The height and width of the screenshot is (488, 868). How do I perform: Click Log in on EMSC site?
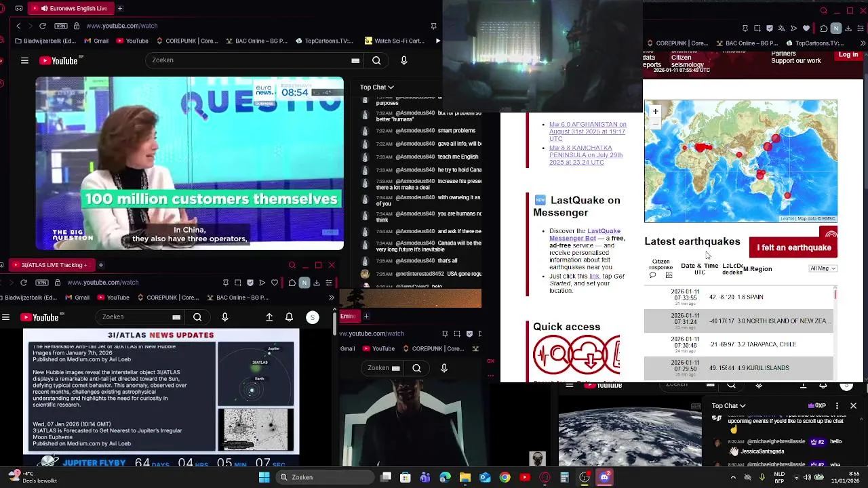[848, 55]
